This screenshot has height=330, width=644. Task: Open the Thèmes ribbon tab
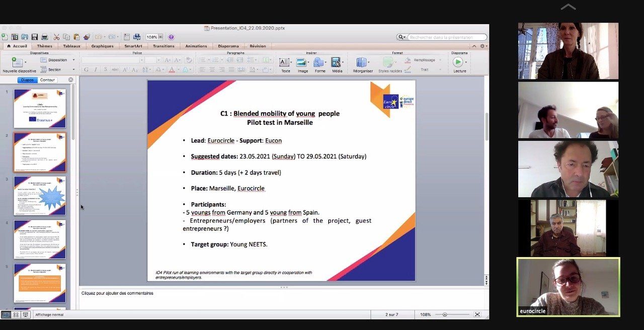point(44,46)
